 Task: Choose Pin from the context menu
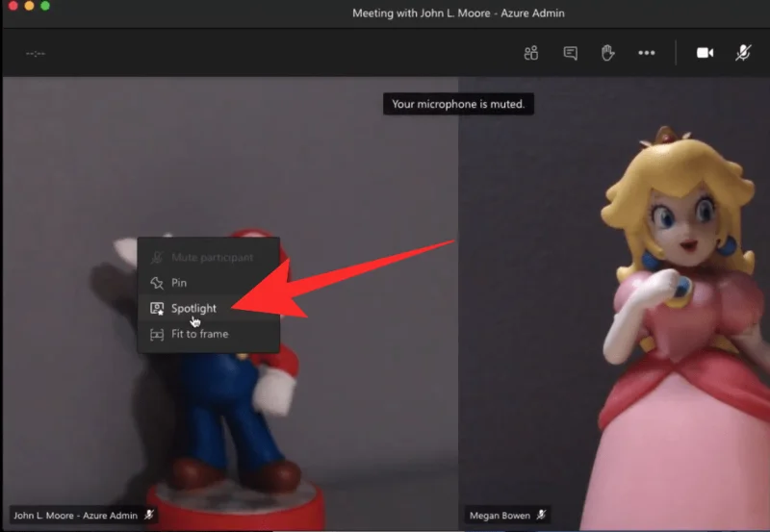coord(209,283)
